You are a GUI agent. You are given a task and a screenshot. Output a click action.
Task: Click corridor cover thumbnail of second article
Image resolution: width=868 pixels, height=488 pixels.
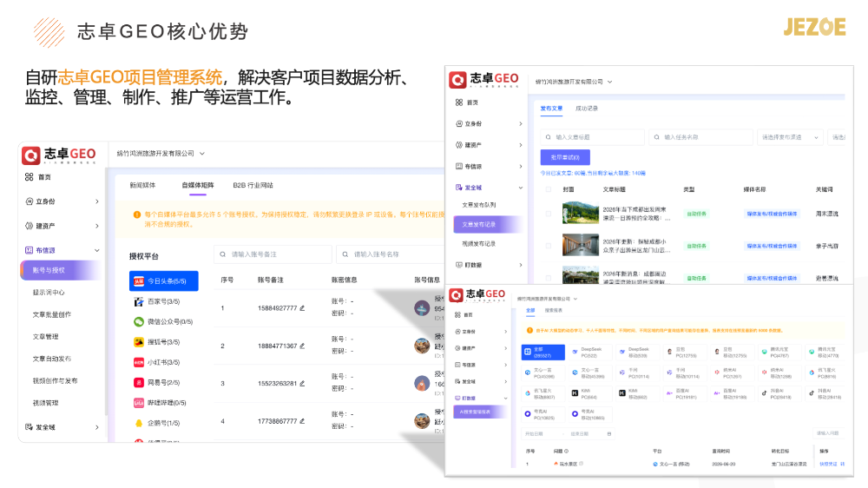pyautogui.click(x=580, y=245)
